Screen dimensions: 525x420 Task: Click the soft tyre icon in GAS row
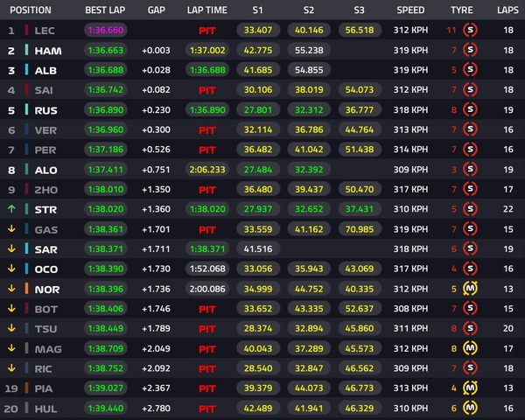(470, 229)
